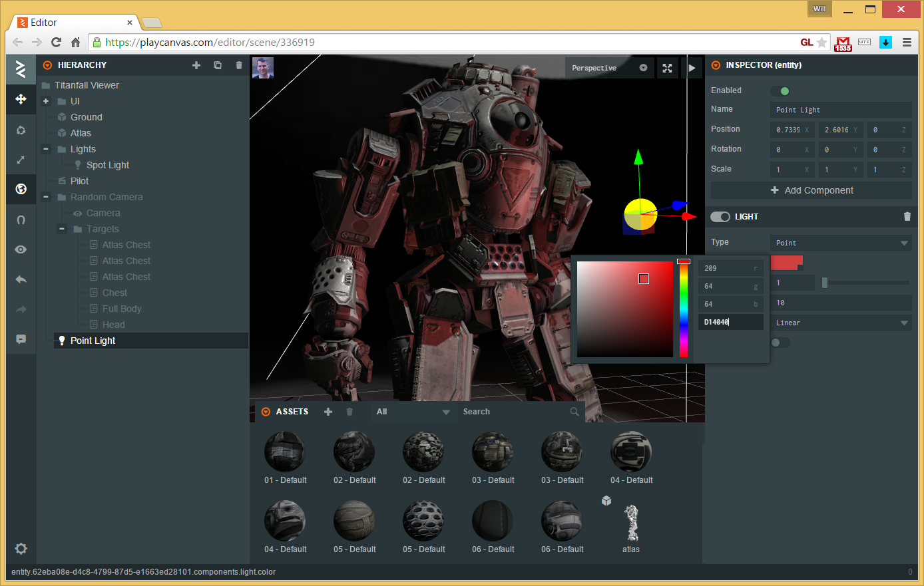
Task: Open the Perspective camera dropdown
Action: [609, 68]
